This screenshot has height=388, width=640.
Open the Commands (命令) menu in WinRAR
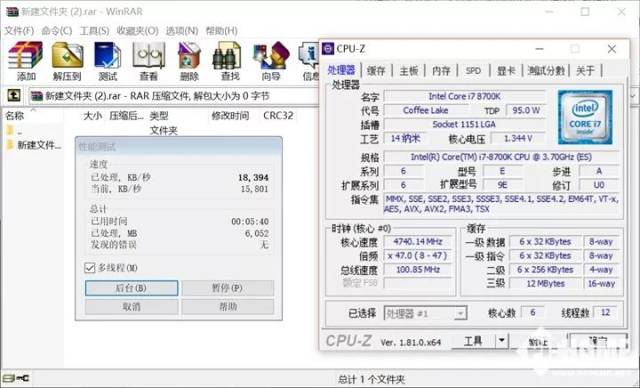[57, 31]
